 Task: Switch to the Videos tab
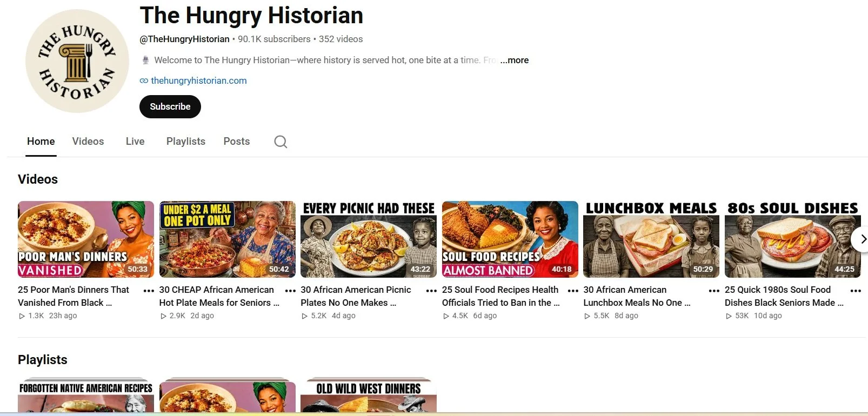(x=88, y=142)
